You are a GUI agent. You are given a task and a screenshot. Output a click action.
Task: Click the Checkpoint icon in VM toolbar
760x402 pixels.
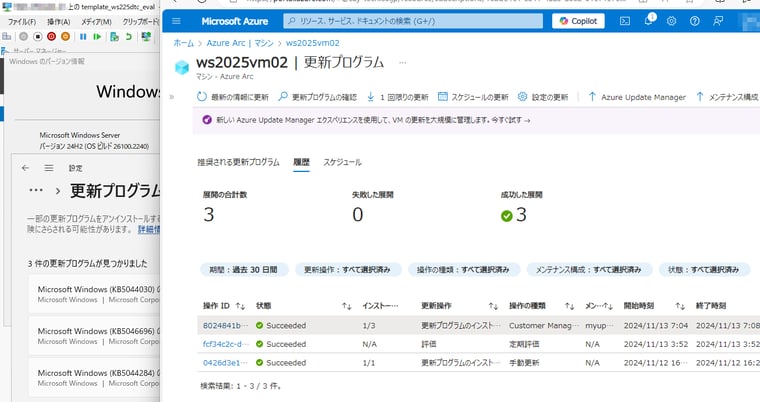click(x=114, y=36)
